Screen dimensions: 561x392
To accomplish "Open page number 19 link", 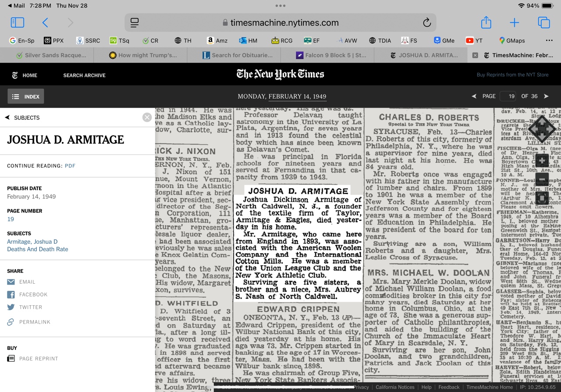I will [11, 219].
